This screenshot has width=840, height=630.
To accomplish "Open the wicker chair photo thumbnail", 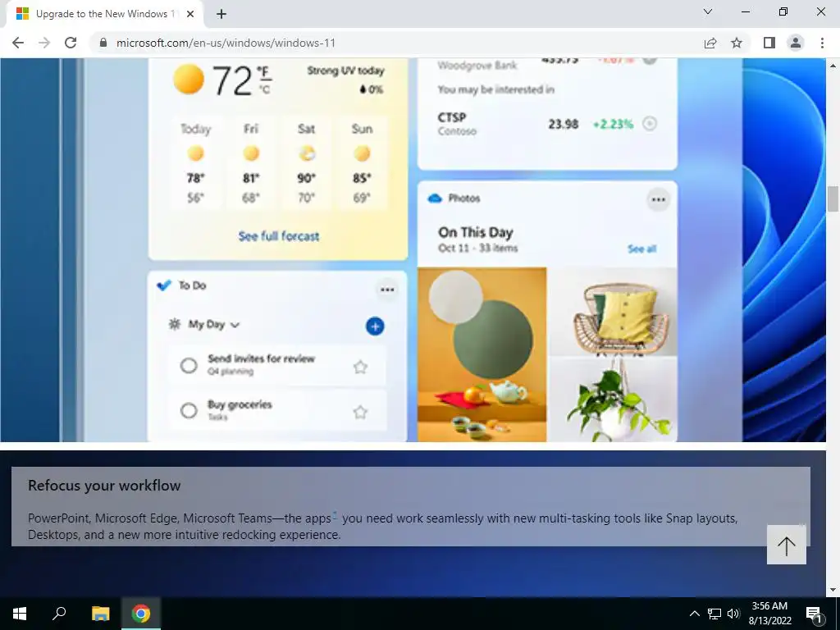I will click(x=614, y=311).
